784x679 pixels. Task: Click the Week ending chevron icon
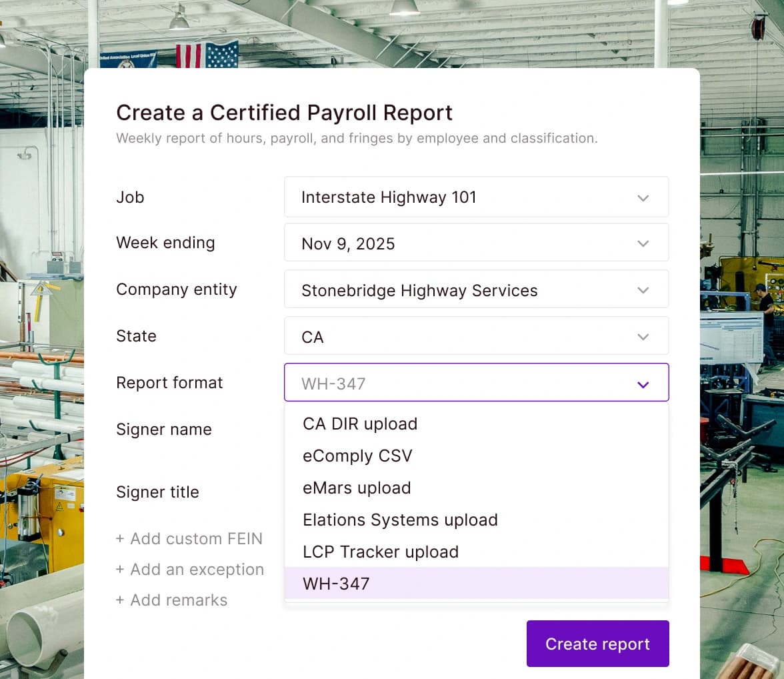coord(643,243)
